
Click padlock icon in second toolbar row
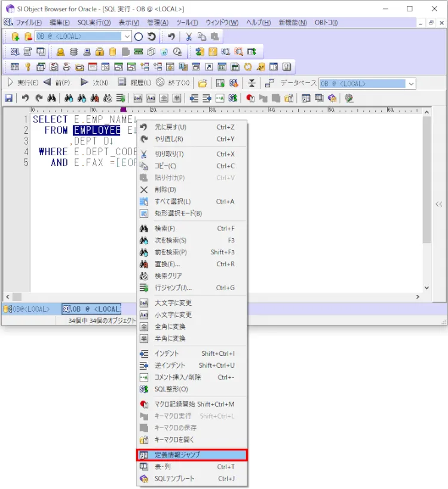click(x=100, y=52)
